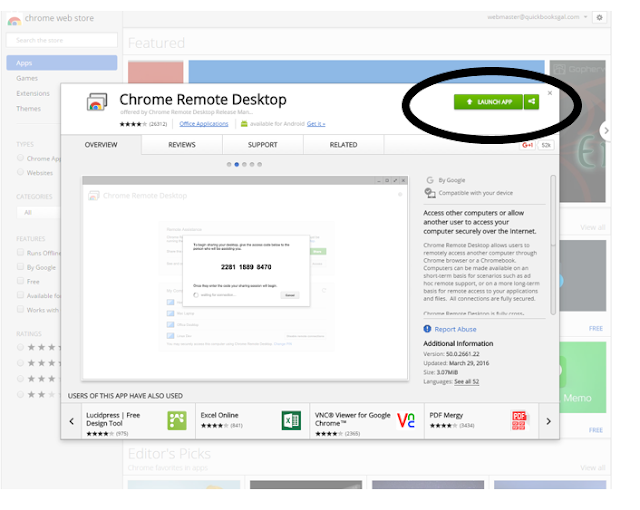Select the fifth carousel dot
This screenshot has width=640, height=510.
pos(260,164)
